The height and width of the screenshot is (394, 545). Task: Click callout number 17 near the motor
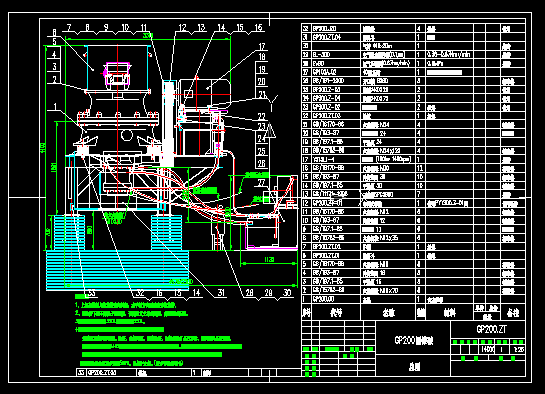262,47
